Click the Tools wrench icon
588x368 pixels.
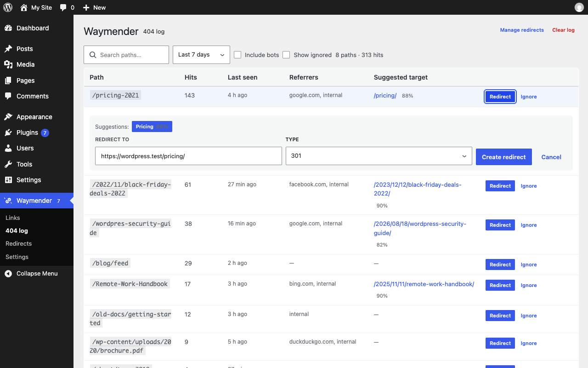point(8,164)
